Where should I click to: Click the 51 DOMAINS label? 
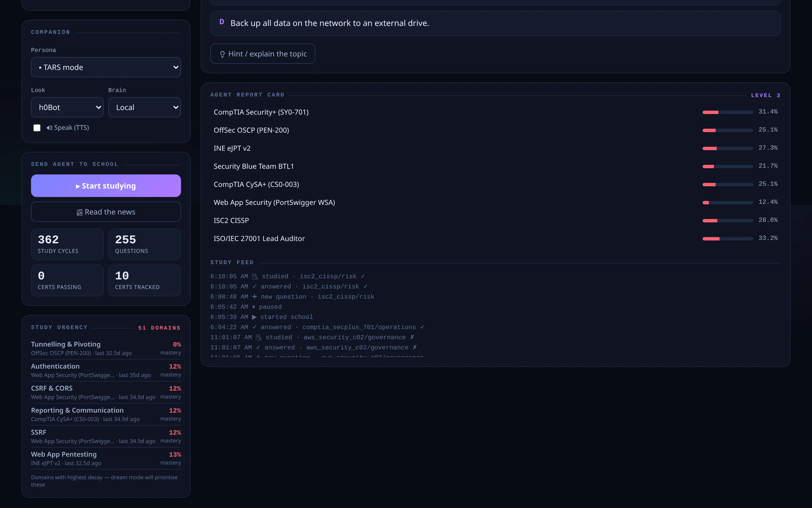tap(159, 328)
